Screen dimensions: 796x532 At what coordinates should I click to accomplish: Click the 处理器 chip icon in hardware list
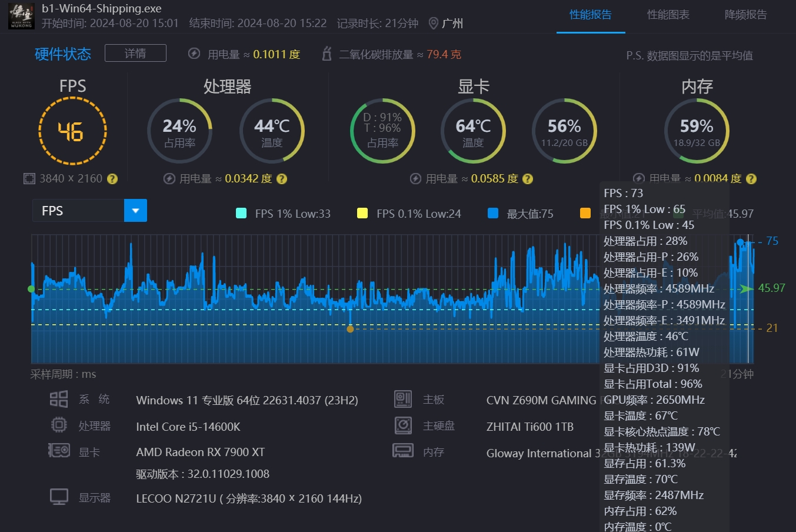59,425
